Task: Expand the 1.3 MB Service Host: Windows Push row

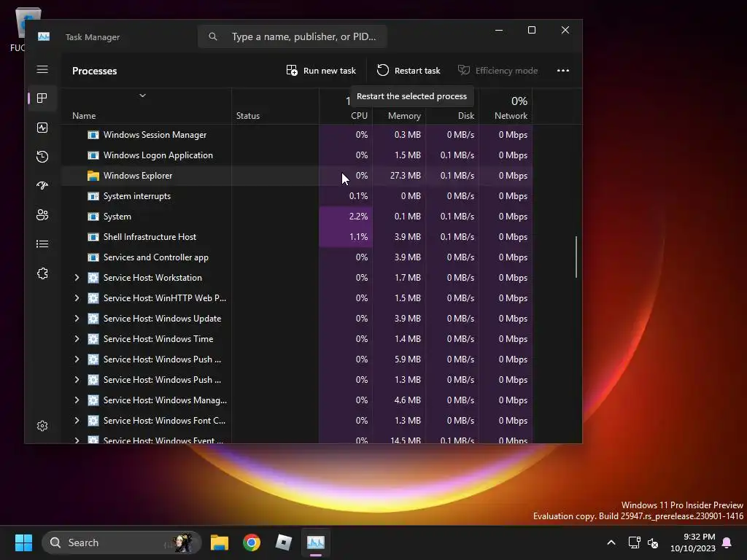Action: [77, 380]
